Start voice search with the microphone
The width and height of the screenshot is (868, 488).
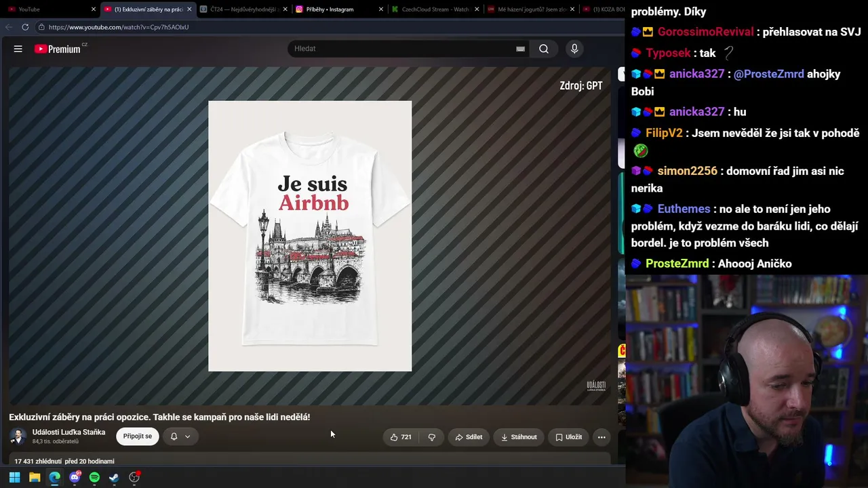(x=574, y=49)
